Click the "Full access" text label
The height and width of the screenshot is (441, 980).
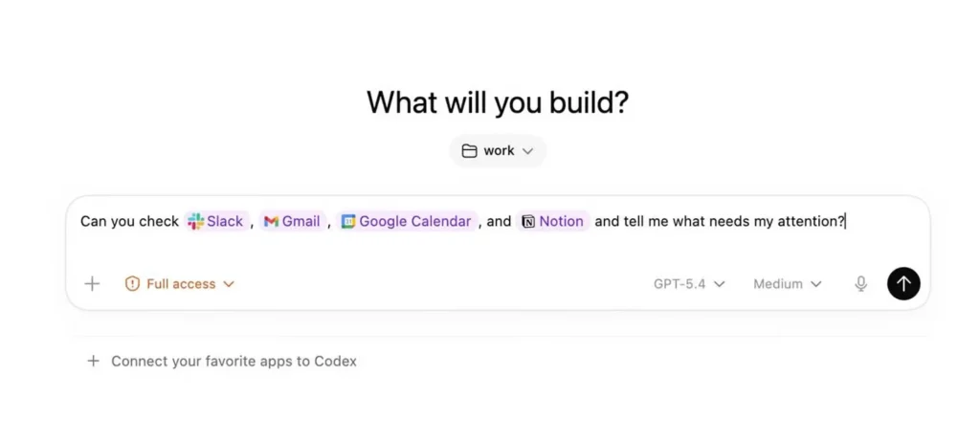(181, 284)
